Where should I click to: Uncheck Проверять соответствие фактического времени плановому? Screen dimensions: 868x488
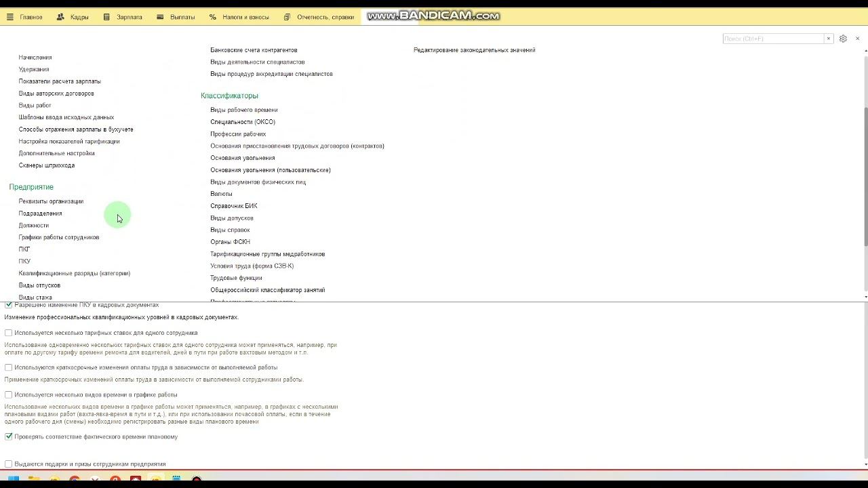coord(9,436)
